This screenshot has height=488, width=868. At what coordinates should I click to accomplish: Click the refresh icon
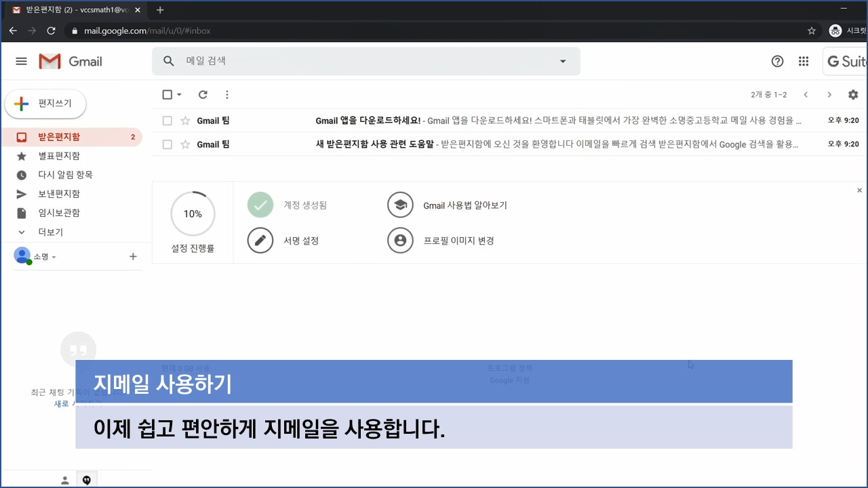click(x=203, y=95)
